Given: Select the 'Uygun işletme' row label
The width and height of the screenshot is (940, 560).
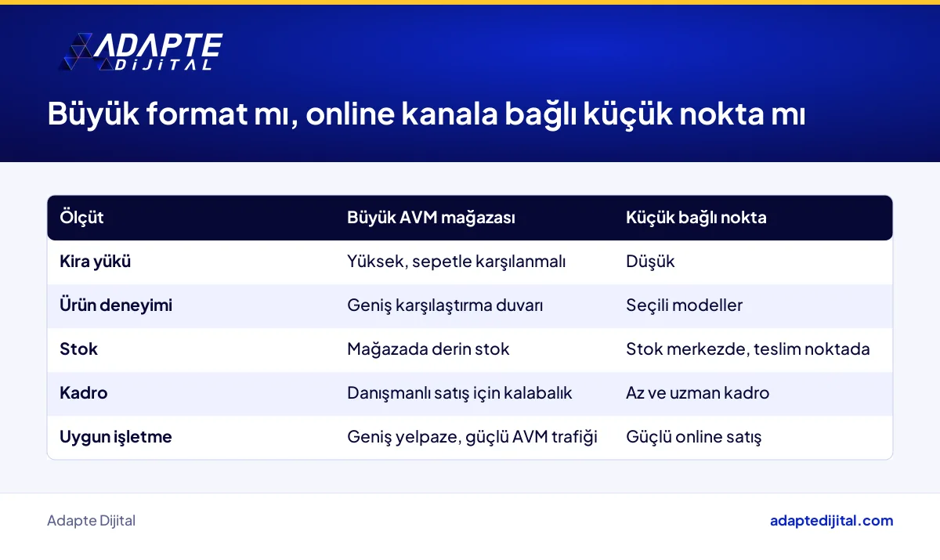Looking at the screenshot, I should click(116, 437).
